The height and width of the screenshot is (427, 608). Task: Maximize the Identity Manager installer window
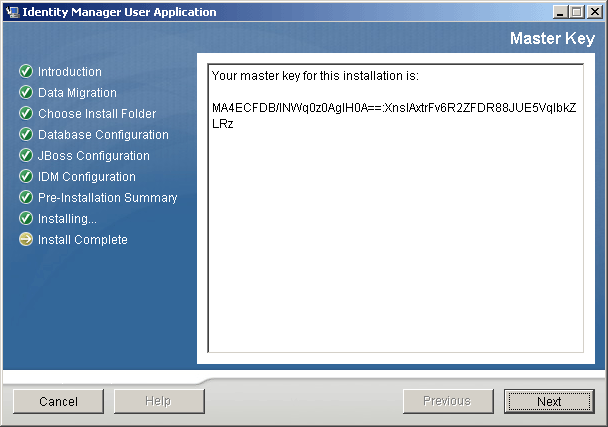[577, 12]
